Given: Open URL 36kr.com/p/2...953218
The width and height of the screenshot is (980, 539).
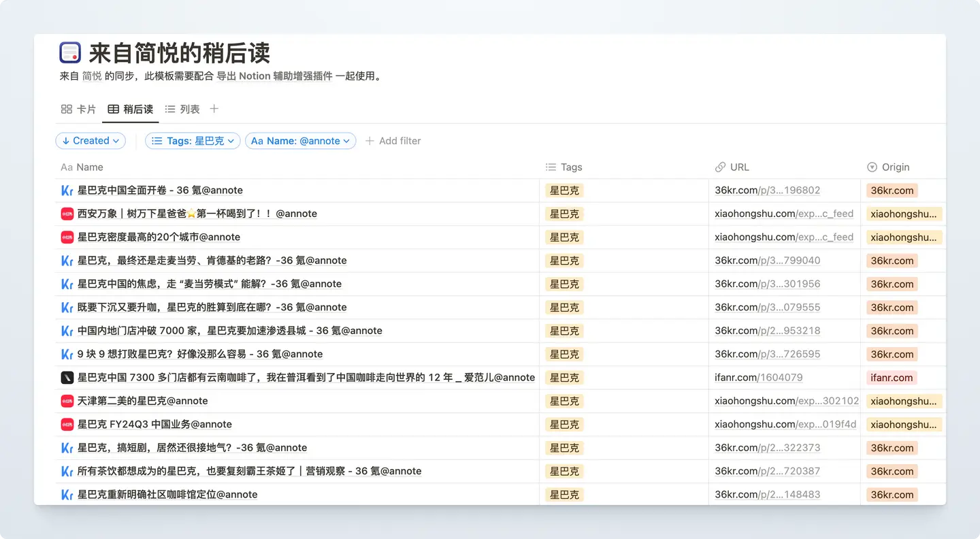Looking at the screenshot, I should pyautogui.click(x=767, y=331).
